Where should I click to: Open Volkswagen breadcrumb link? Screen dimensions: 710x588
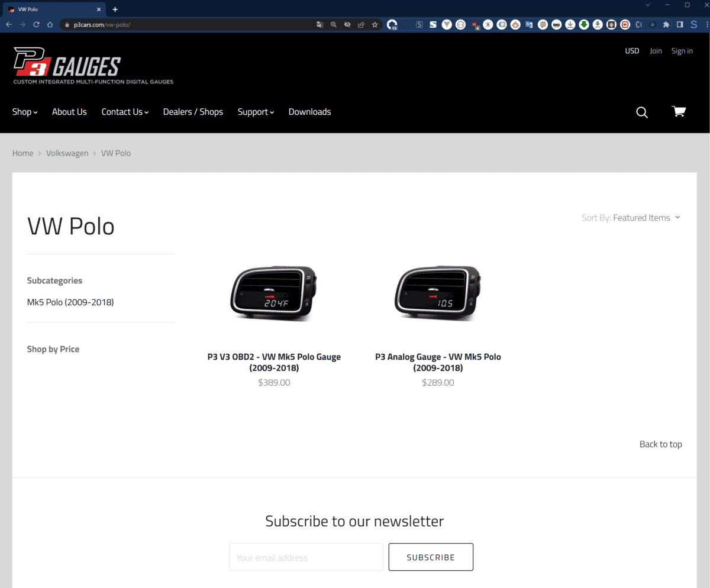pyautogui.click(x=67, y=153)
